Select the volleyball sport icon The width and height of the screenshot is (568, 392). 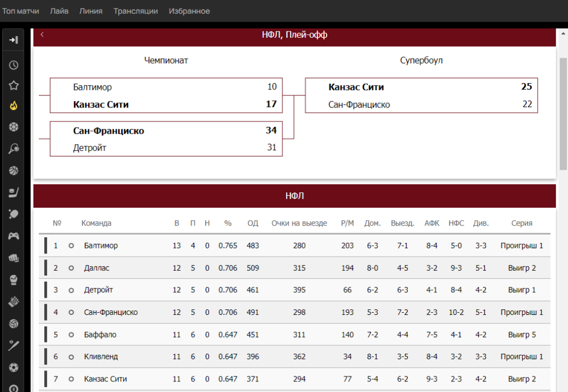(x=13, y=324)
